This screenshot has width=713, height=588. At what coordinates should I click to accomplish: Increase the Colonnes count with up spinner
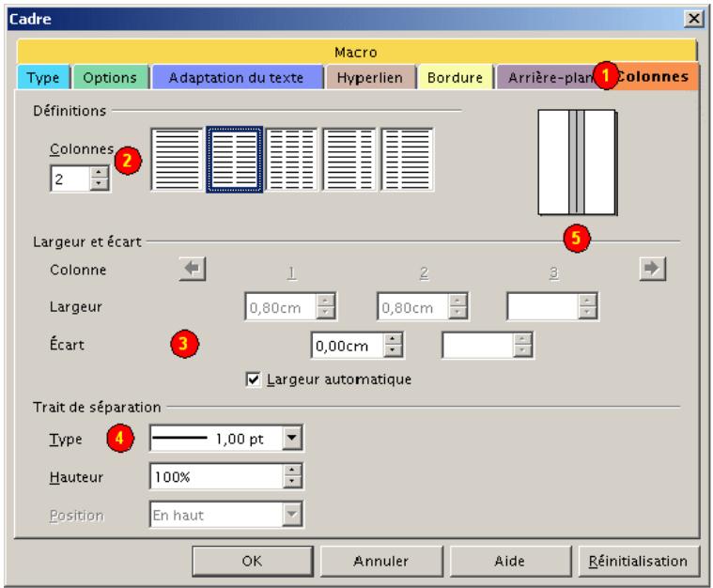[x=100, y=172]
